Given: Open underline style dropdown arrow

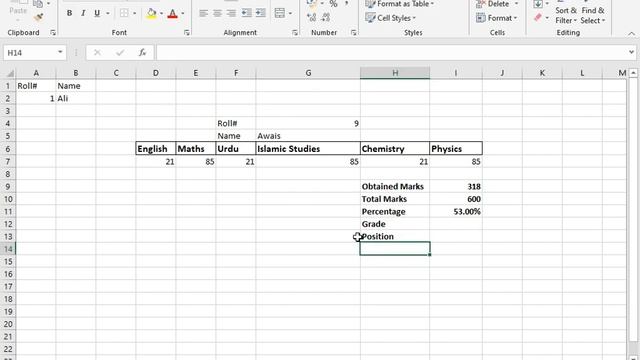Looking at the screenshot, I should [108, 13].
